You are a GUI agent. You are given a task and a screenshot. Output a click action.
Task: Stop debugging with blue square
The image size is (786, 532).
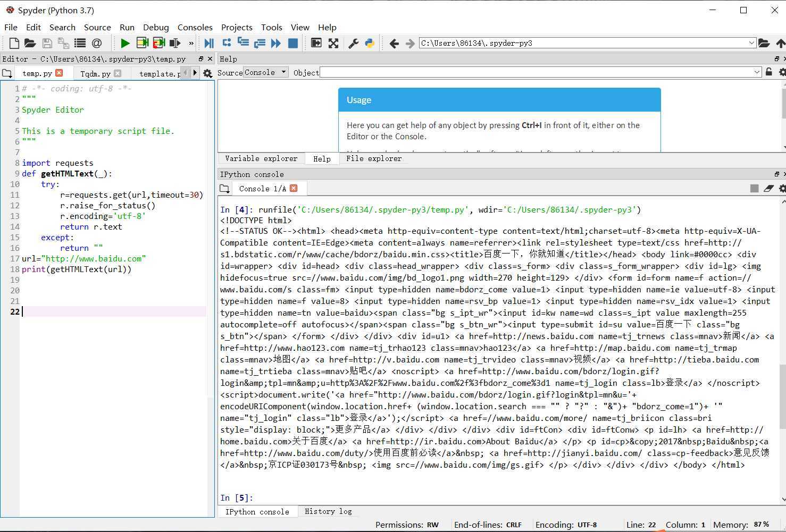(x=292, y=43)
